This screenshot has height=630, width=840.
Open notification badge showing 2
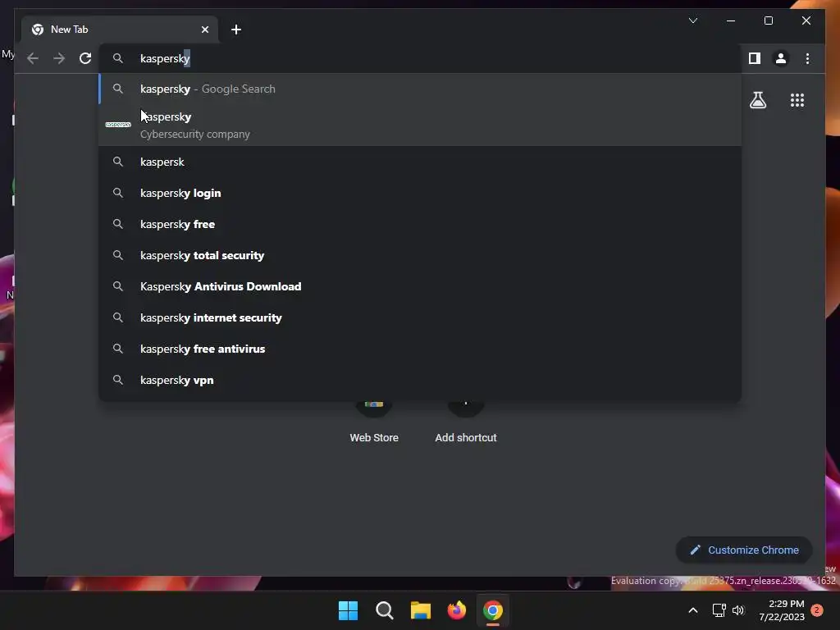click(x=817, y=610)
